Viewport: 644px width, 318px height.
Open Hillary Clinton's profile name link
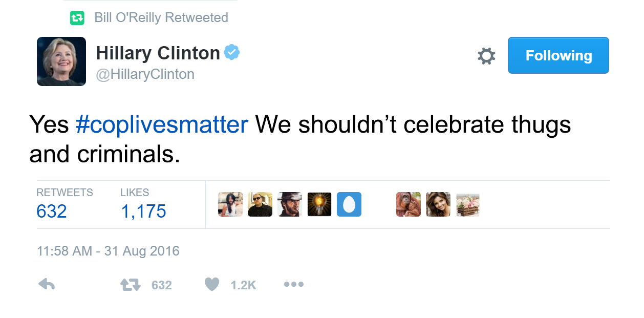tap(158, 53)
